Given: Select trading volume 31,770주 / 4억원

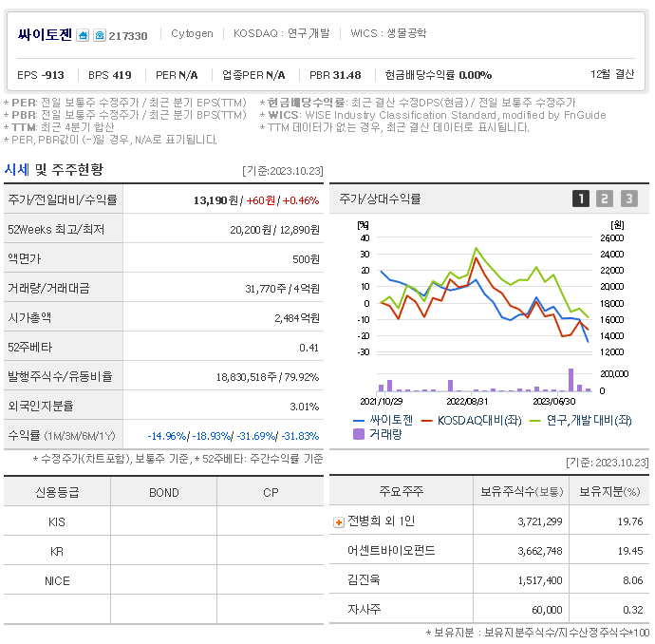Looking at the screenshot, I should coord(282,289).
